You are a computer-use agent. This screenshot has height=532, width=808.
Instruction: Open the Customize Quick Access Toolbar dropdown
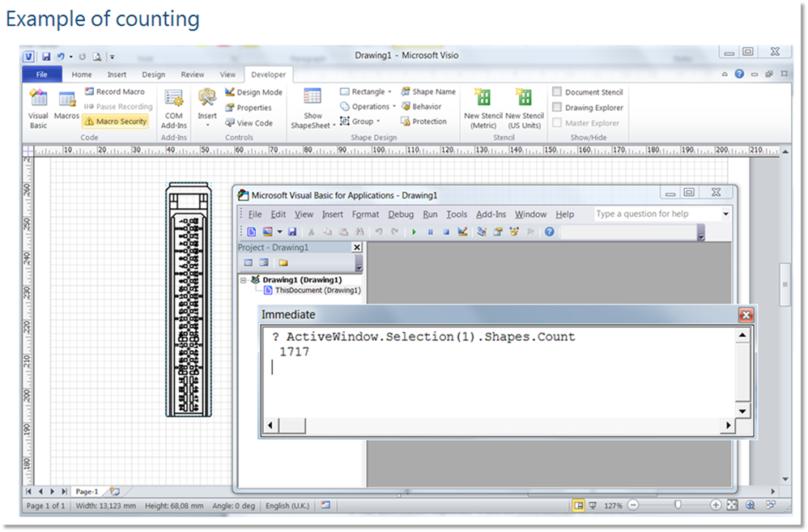click(x=112, y=57)
